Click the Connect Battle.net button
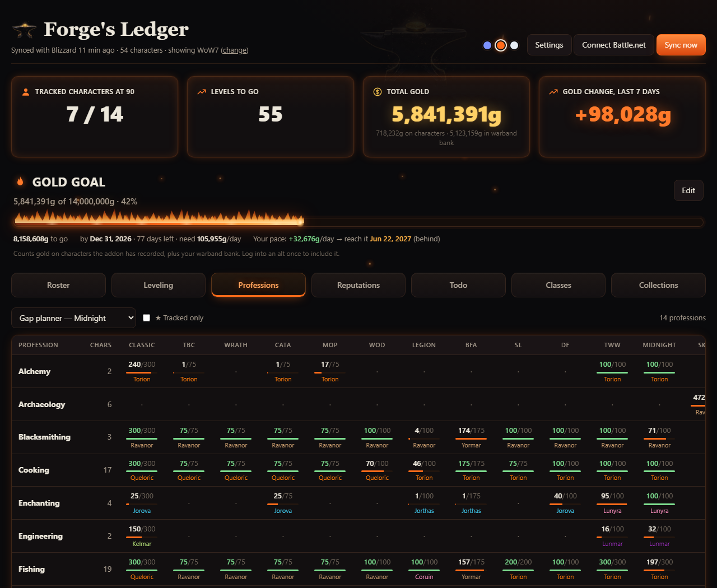The height and width of the screenshot is (588, 717). [x=614, y=45]
